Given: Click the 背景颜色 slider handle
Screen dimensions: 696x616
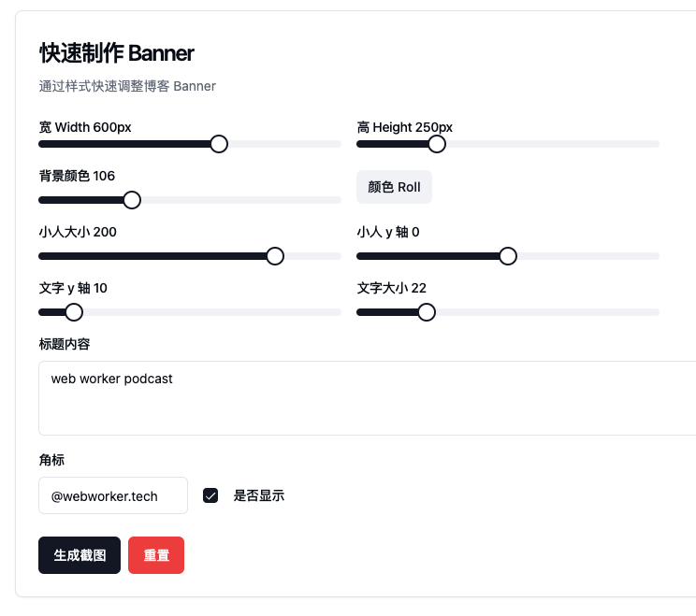Looking at the screenshot, I should [132, 200].
